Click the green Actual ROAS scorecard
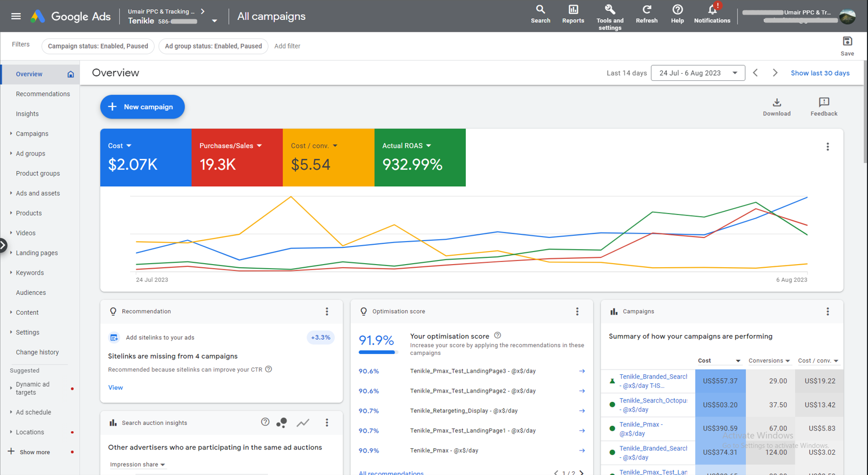The height and width of the screenshot is (475, 868). [420, 157]
